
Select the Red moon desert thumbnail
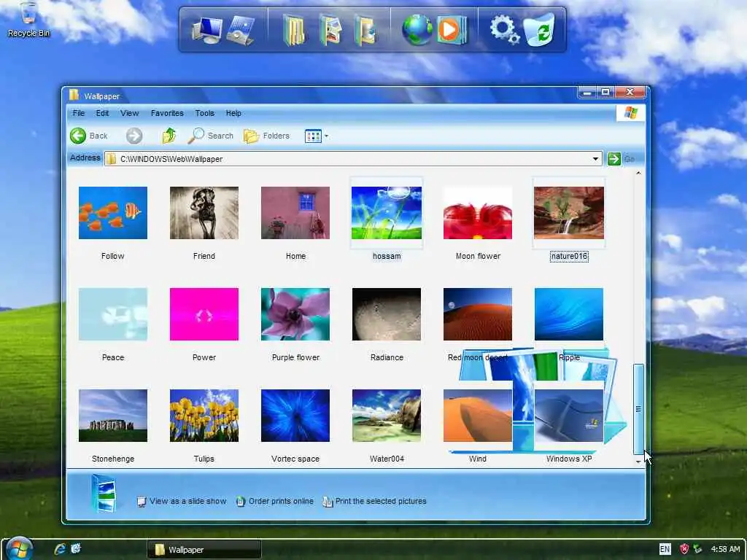(x=478, y=314)
